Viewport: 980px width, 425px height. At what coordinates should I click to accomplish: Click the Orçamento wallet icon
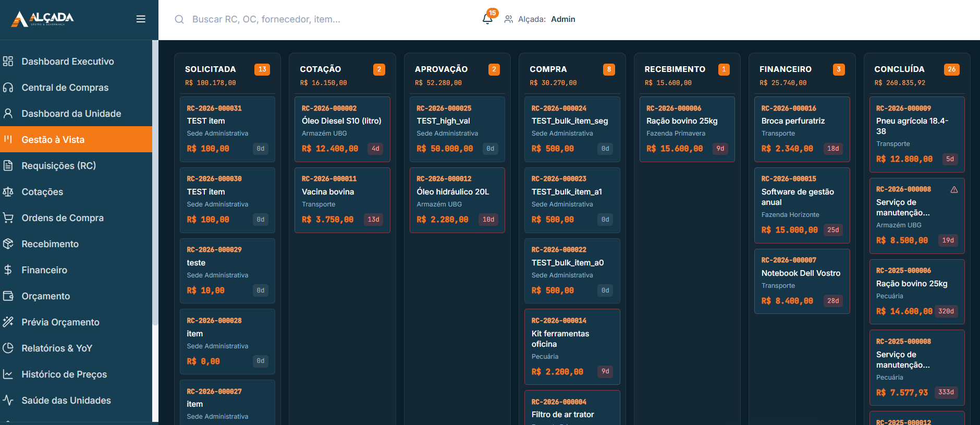point(8,296)
